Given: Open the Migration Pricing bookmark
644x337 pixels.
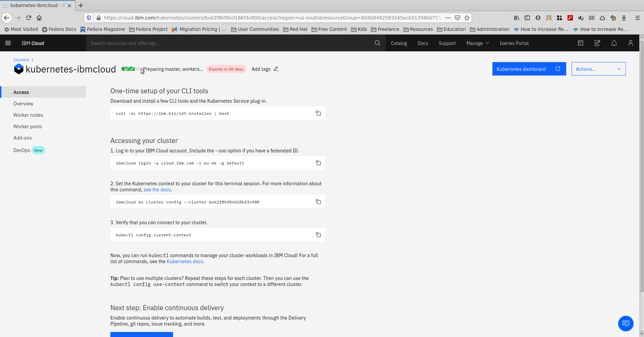Looking at the screenshot, I should (199, 29).
